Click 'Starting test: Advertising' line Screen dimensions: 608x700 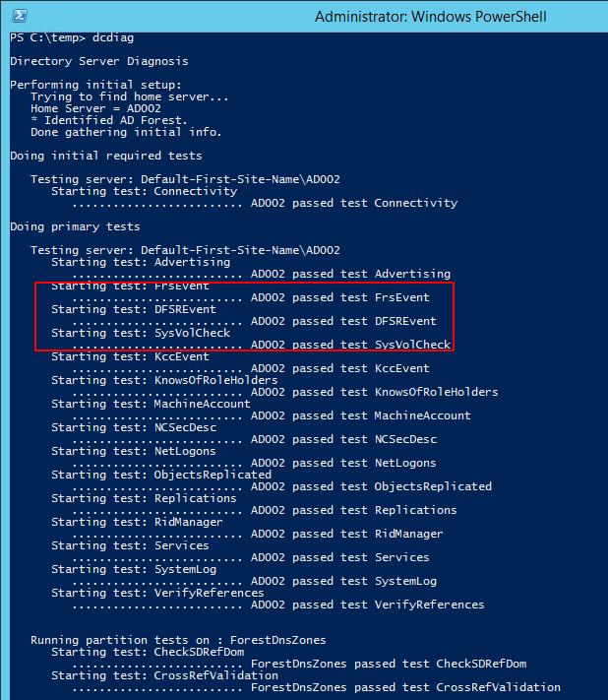coord(141,262)
